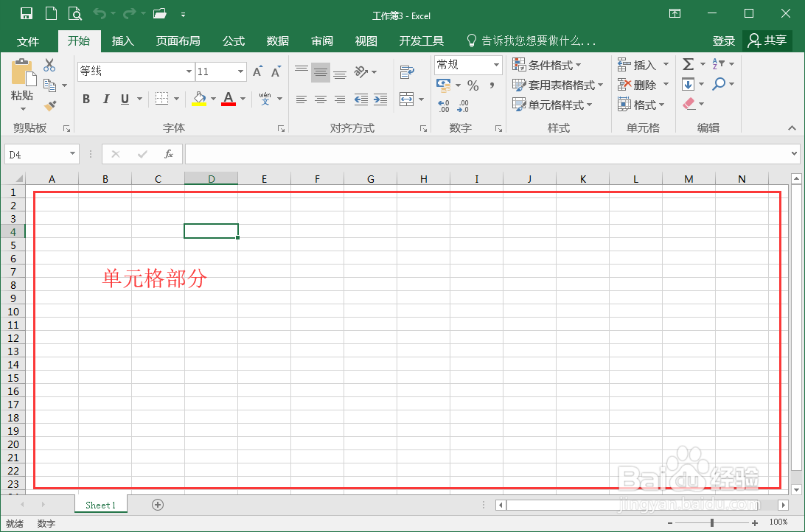Viewport: 805px width, 532px height.
Task: Switch to the 插入 Insert tab
Action: point(122,41)
